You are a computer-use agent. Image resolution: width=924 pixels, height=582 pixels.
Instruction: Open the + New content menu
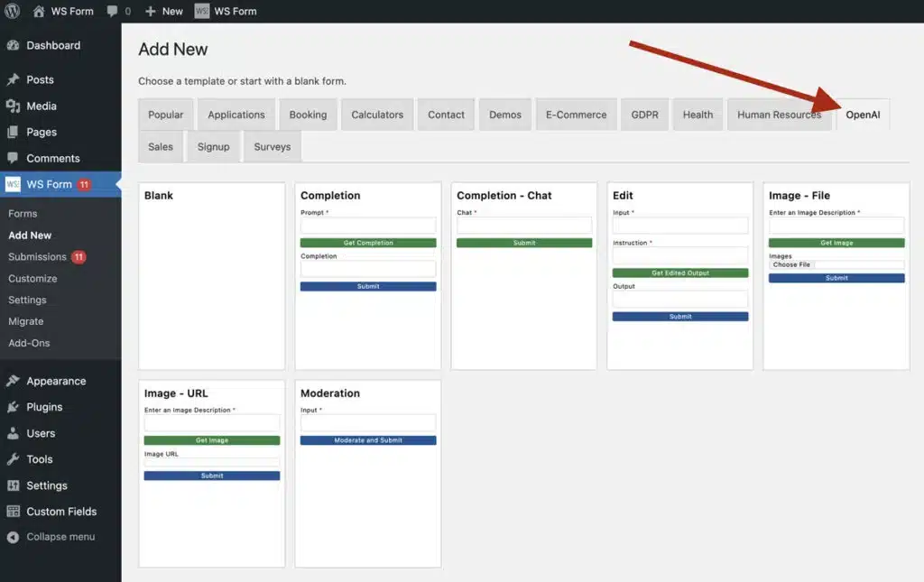(x=163, y=11)
